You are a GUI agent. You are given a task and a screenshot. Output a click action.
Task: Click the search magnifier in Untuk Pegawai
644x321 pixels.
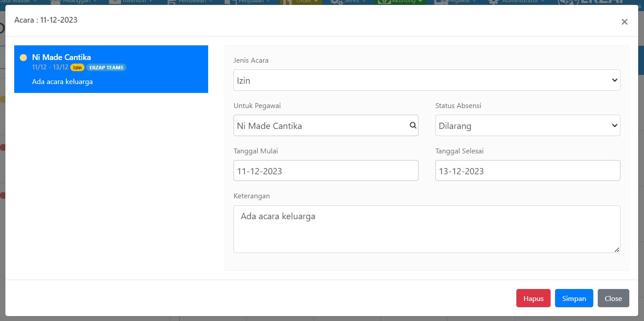[x=413, y=125]
